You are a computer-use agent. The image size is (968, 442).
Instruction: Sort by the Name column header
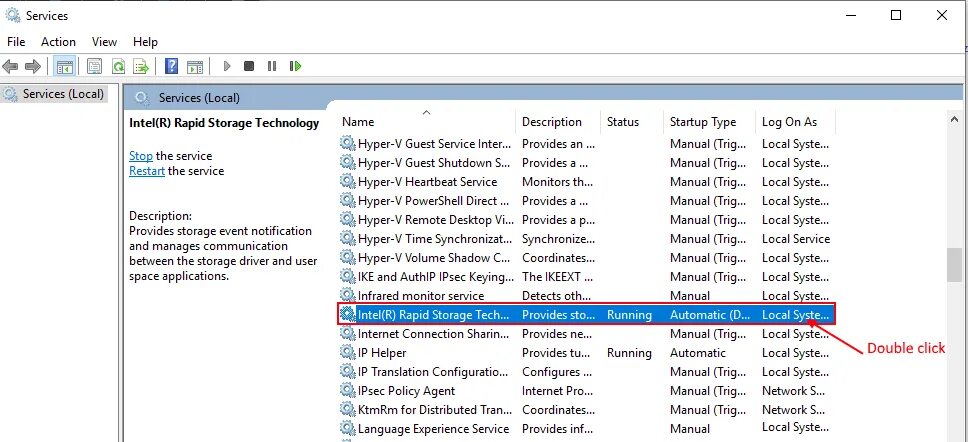(x=427, y=122)
